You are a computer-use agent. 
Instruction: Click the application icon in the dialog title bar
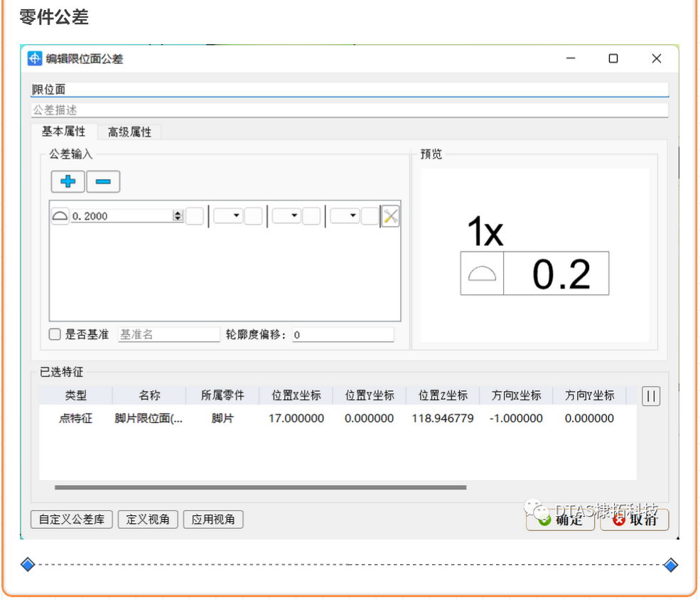35,58
